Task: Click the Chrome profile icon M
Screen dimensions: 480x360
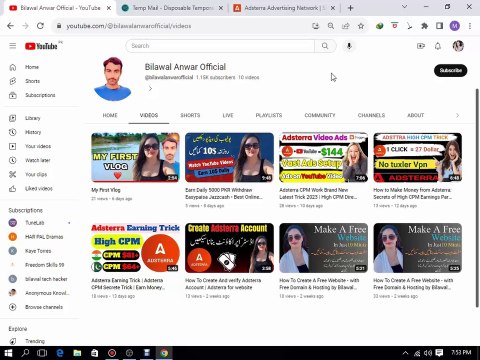Action: [x=455, y=26]
